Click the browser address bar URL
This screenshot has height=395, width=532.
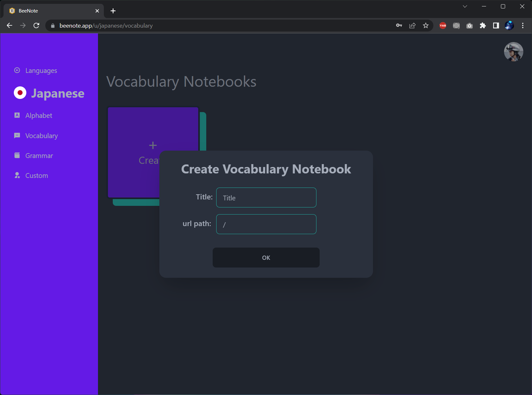point(106,26)
